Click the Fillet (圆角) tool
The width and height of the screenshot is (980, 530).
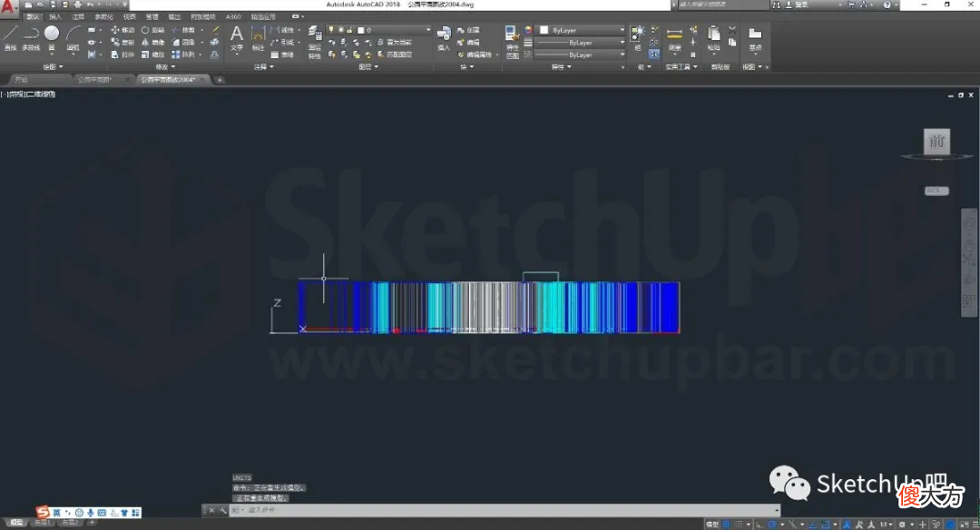[183, 43]
